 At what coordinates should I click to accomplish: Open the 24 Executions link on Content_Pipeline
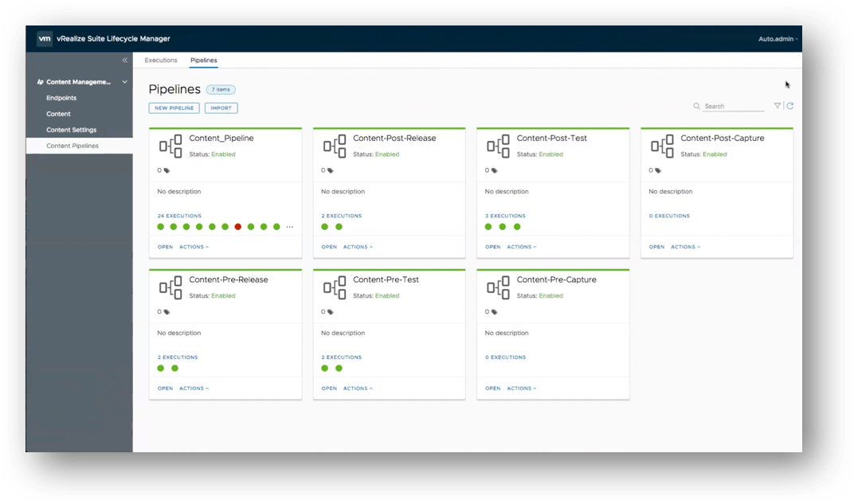[x=179, y=216]
